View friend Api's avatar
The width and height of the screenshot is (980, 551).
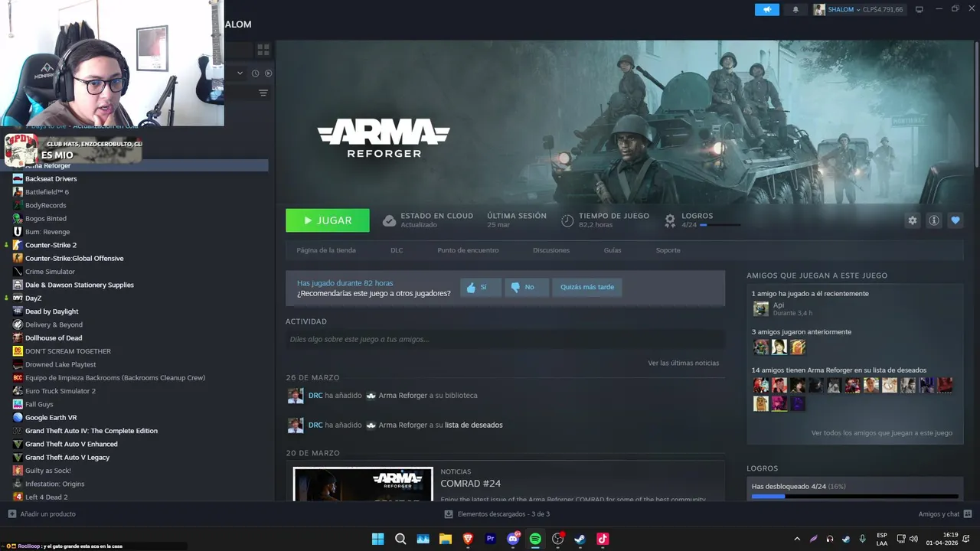click(760, 308)
